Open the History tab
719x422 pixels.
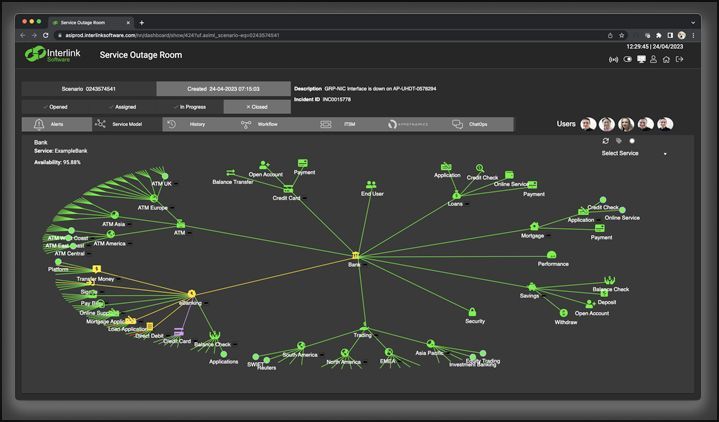[x=188, y=124]
